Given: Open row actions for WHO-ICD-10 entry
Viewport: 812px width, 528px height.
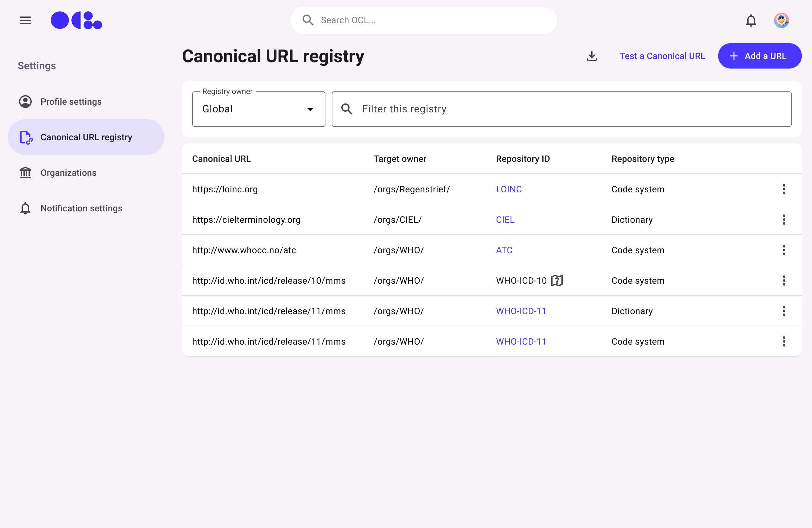Looking at the screenshot, I should pos(784,280).
